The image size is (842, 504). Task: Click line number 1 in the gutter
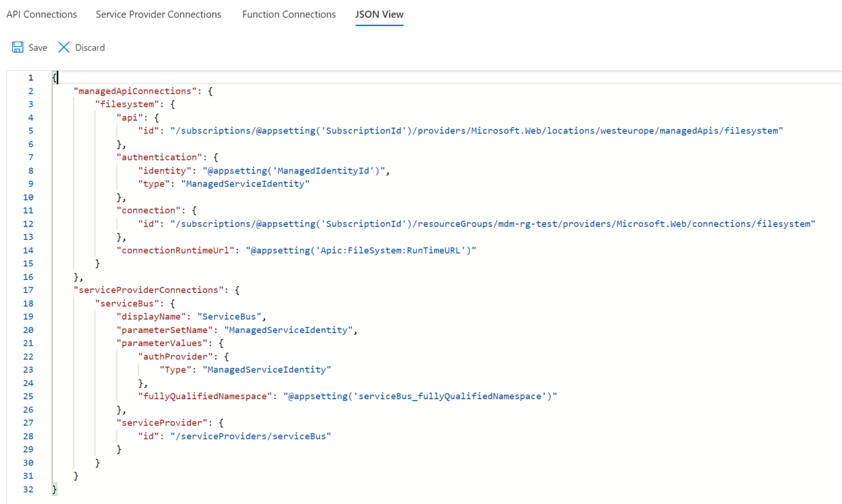31,78
